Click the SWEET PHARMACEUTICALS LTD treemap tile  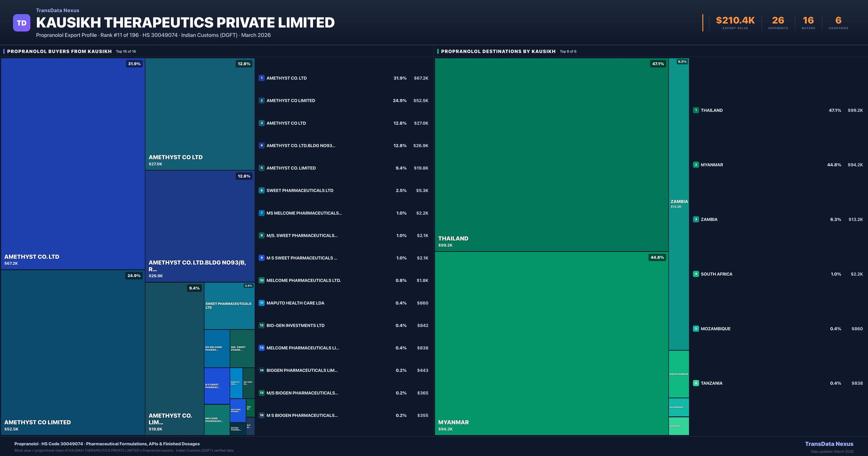[x=229, y=306]
